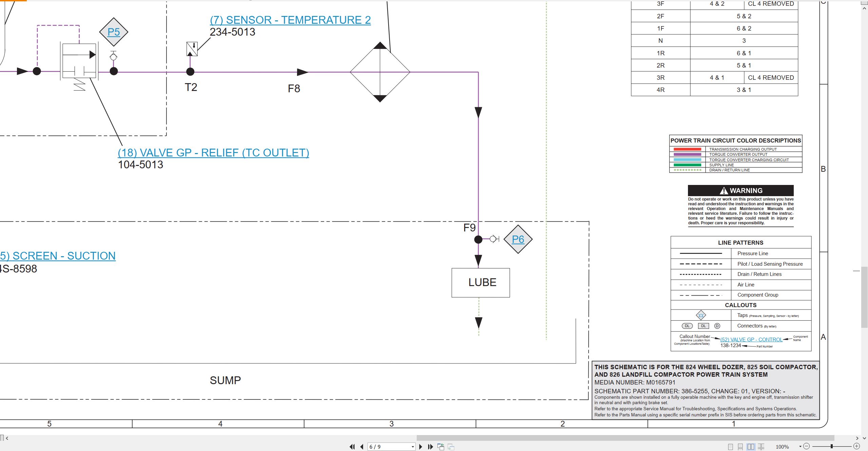The width and height of the screenshot is (868, 451).
Task: Click the horizontal scrollbar right arrow
Action: [857, 438]
